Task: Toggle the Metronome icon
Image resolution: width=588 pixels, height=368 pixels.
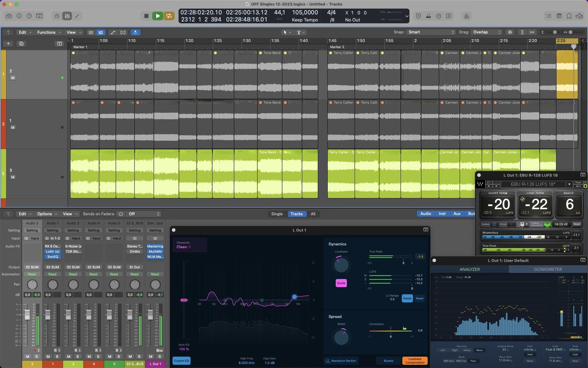Action: 466,16
